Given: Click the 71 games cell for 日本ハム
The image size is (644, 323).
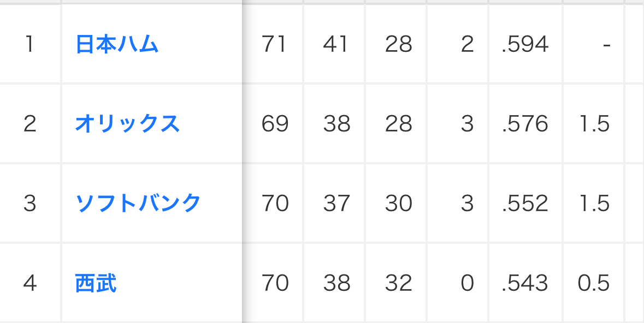Looking at the screenshot, I should coord(274,44).
